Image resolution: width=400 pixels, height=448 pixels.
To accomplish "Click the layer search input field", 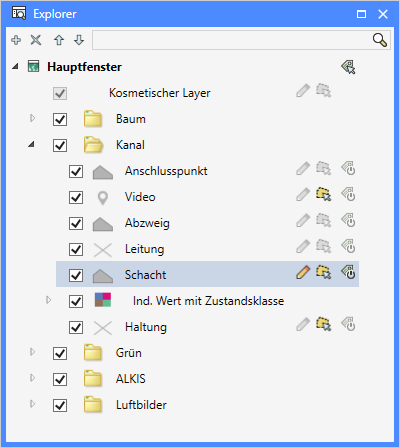I will click(232, 40).
